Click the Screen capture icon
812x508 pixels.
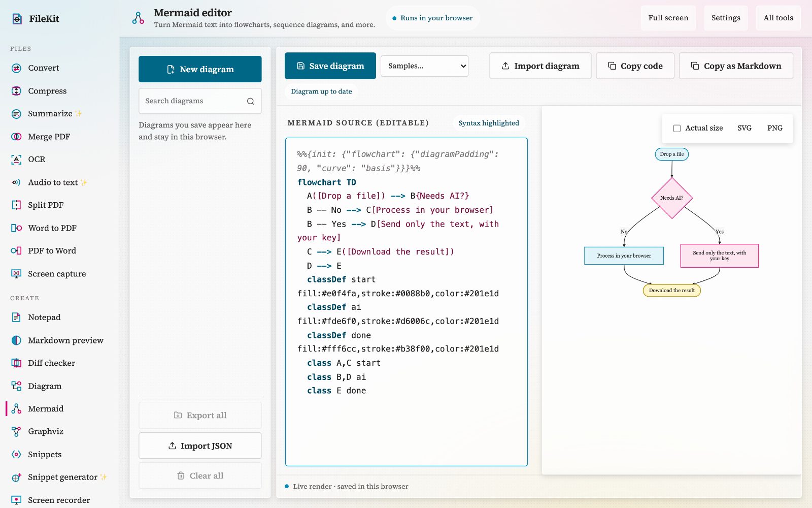pyautogui.click(x=16, y=274)
